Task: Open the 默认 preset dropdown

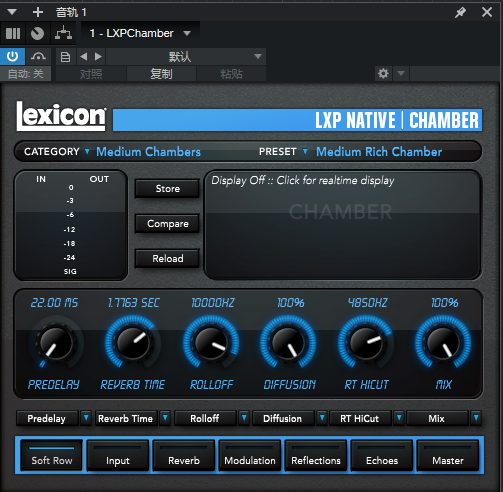Action: [186, 57]
